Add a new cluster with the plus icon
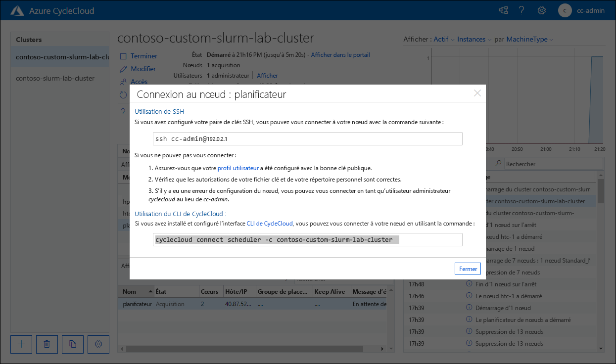Viewport: 616px width, 364px height. click(x=21, y=344)
